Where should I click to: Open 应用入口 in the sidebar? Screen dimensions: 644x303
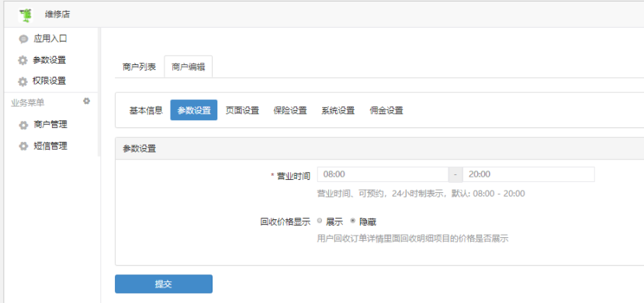[50, 39]
